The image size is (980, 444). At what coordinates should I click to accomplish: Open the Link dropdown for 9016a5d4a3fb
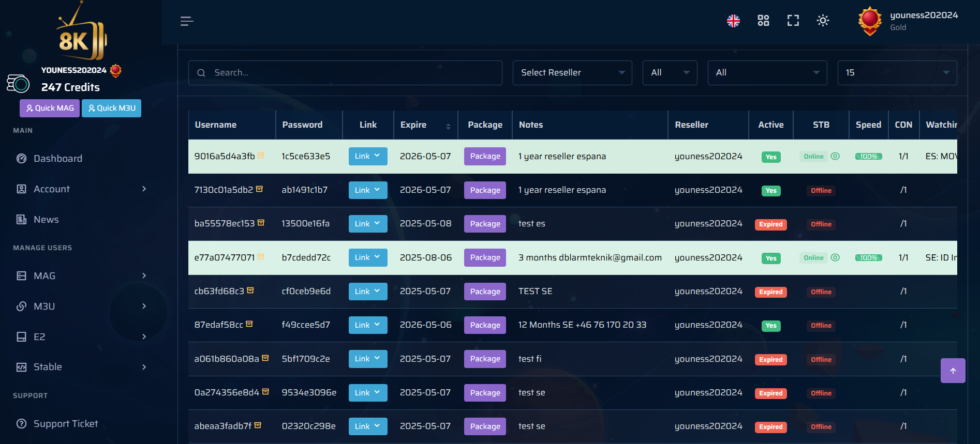[x=368, y=156]
